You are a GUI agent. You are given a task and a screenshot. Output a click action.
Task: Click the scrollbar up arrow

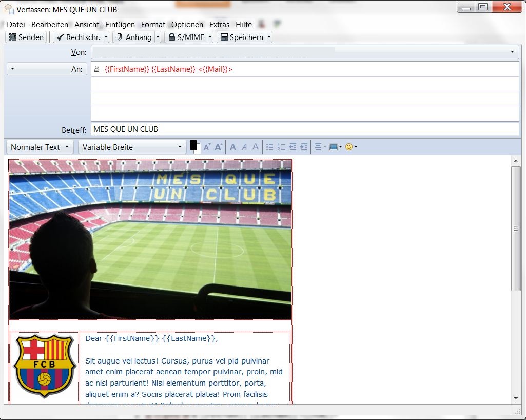pyautogui.click(x=516, y=161)
